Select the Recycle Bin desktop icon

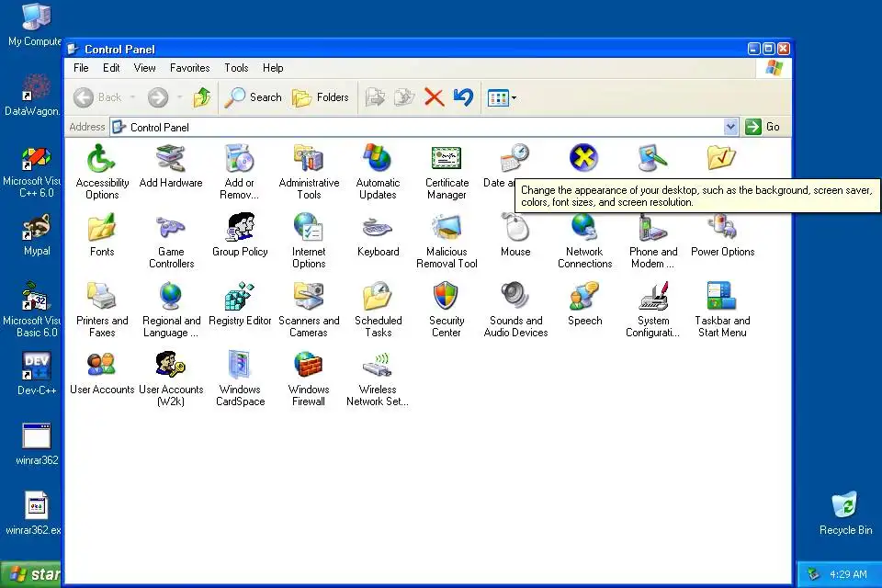845,514
